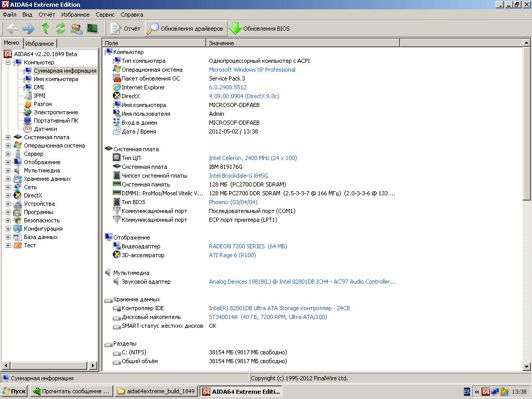532x399 pixels.
Task: Click the Отчёт report button
Action: [126, 29]
